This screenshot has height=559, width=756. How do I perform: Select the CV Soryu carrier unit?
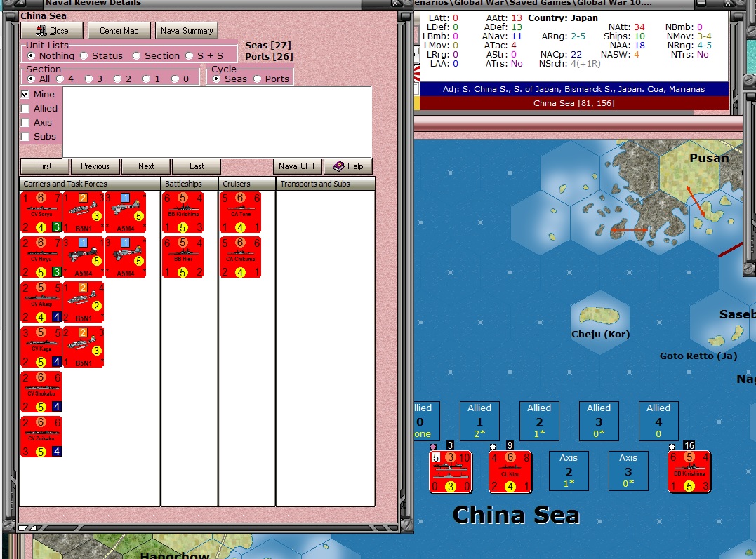pos(41,213)
